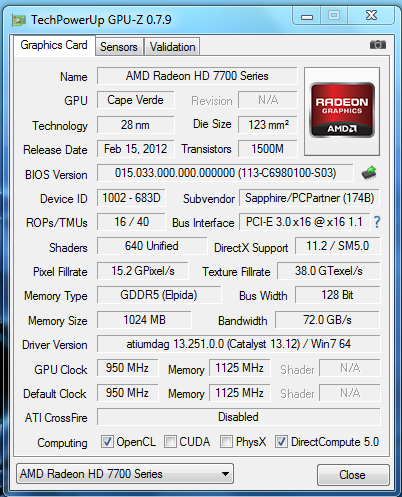Click the Release Date field Feb 15, 2012
This screenshot has height=497, width=402.
tap(135, 149)
